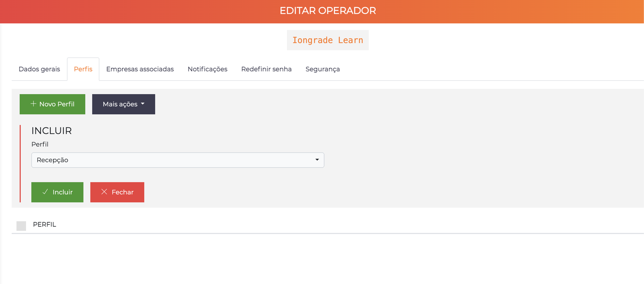The height and width of the screenshot is (284, 644).
Task: Open the Empresas associadas tab
Action: (140, 69)
